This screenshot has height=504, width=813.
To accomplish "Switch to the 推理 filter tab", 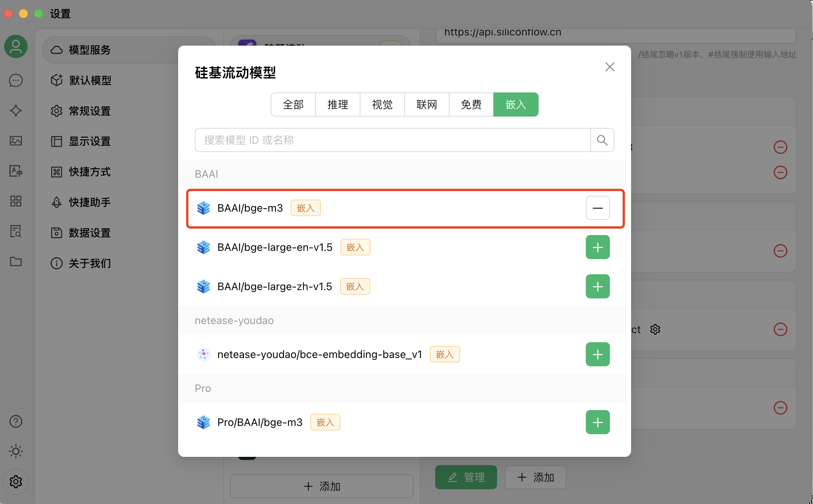I will 337,104.
